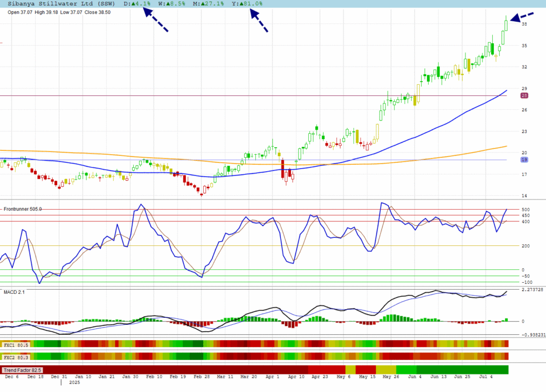The image size is (546, 392).
Task: Select the yearly change Y: 81.0% value
Action: click(247, 4)
